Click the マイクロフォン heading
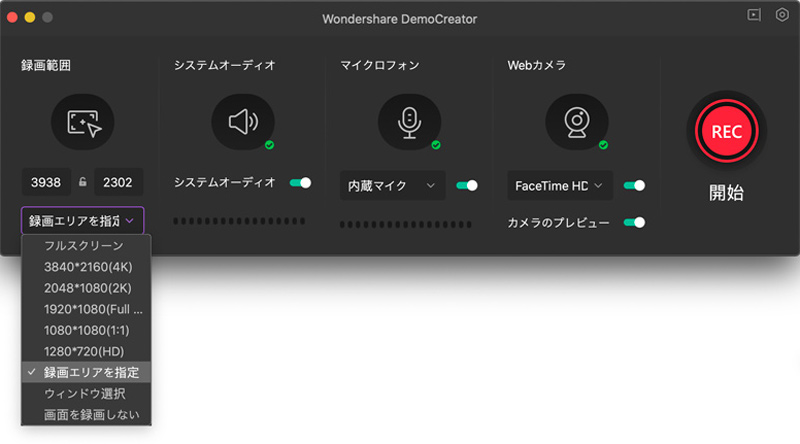 tap(380, 65)
